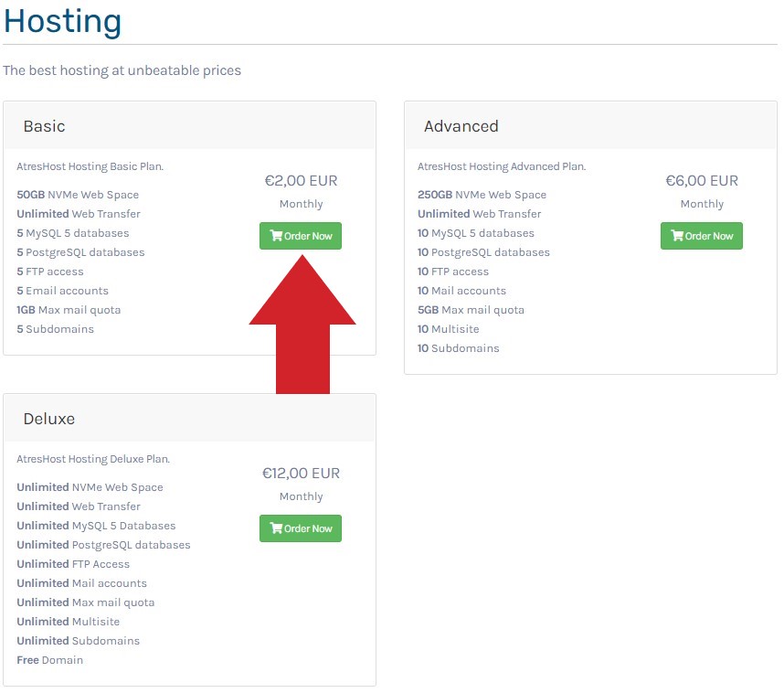
Task: Click the €6,00 EUR price text
Action: pyautogui.click(x=702, y=181)
